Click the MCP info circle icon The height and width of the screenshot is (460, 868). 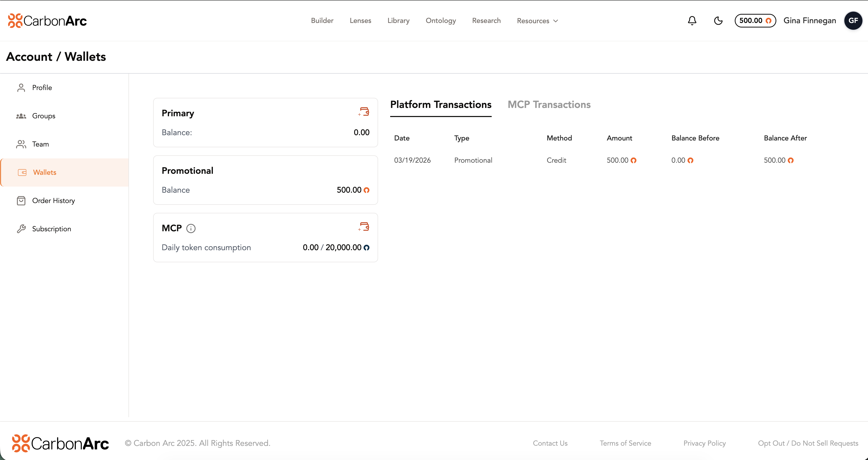(191, 228)
